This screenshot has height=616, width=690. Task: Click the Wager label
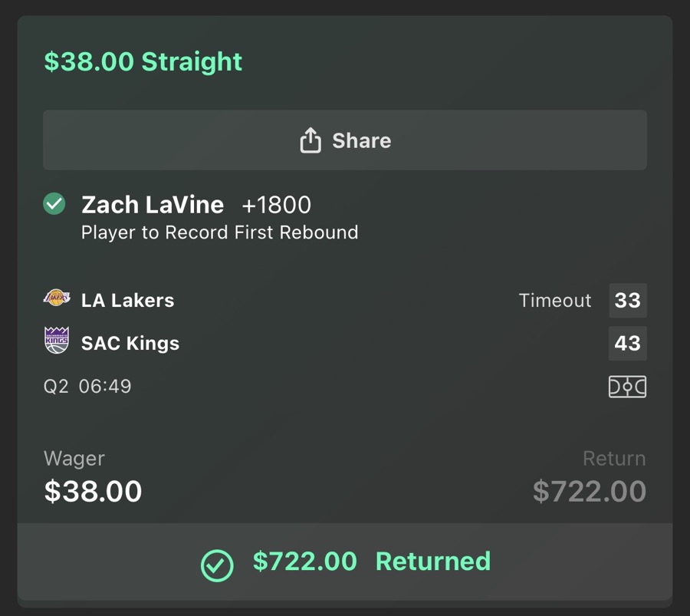[74, 458]
